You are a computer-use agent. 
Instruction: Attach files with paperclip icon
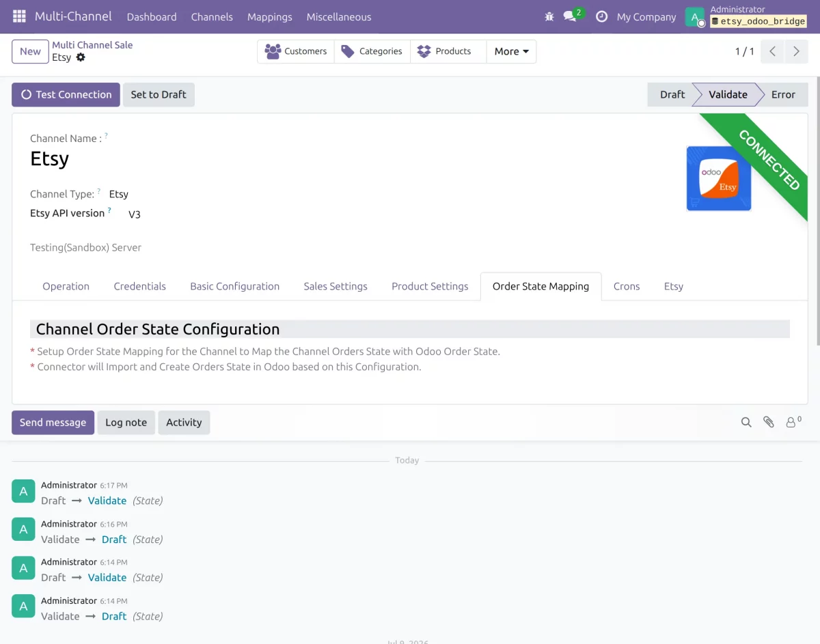coord(769,422)
